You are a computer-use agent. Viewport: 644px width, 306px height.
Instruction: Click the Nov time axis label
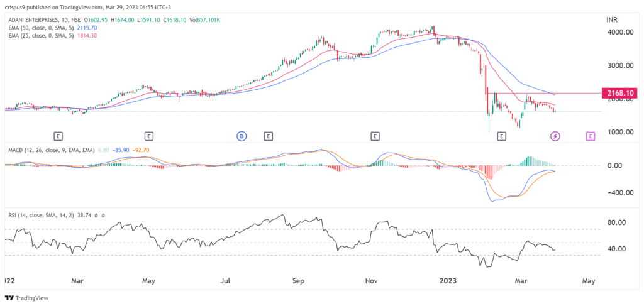371,281
